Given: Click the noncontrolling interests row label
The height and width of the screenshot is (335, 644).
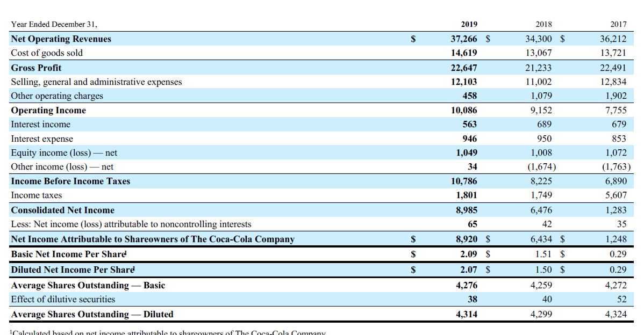Looking at the screenshot, I should click(x=130, y=224).
